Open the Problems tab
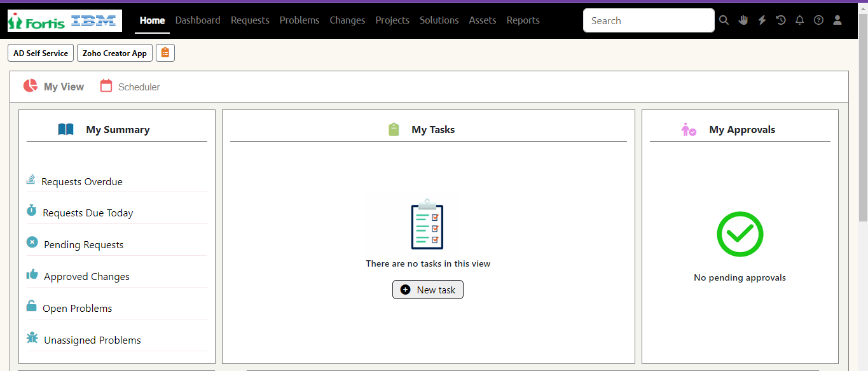 [x=300, y=20]
